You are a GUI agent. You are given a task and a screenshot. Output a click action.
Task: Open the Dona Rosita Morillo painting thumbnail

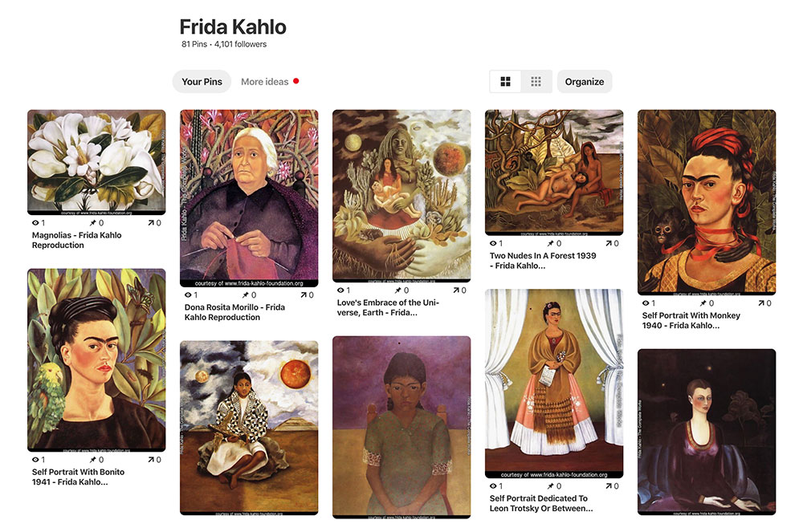[249, 198]
